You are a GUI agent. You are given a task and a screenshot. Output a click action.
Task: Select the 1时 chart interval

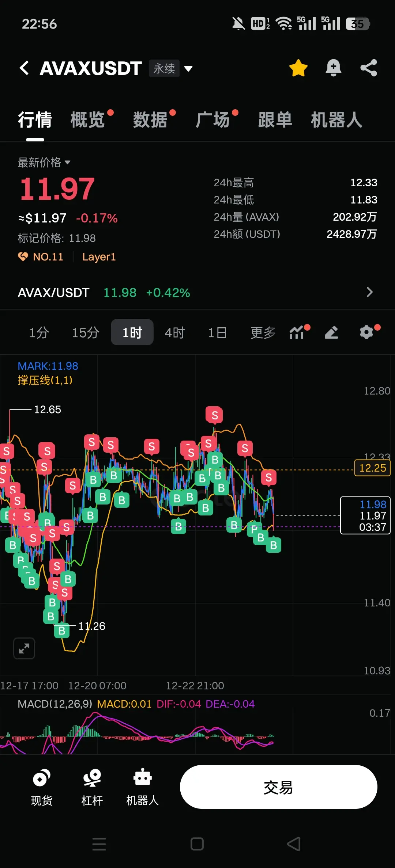click(132, 332)
